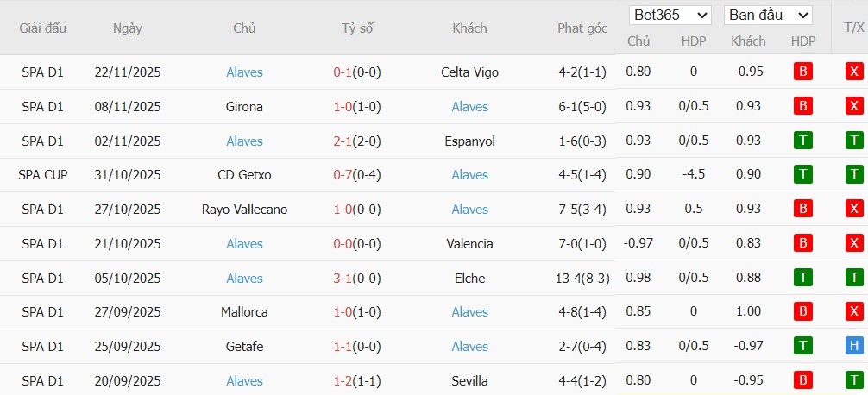
Task: Click the red X badge in the Girona row
Action: (854, 106)
